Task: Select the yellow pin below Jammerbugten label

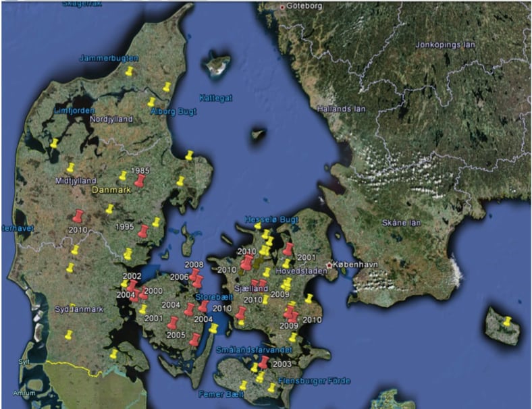Action: (129, 71)
